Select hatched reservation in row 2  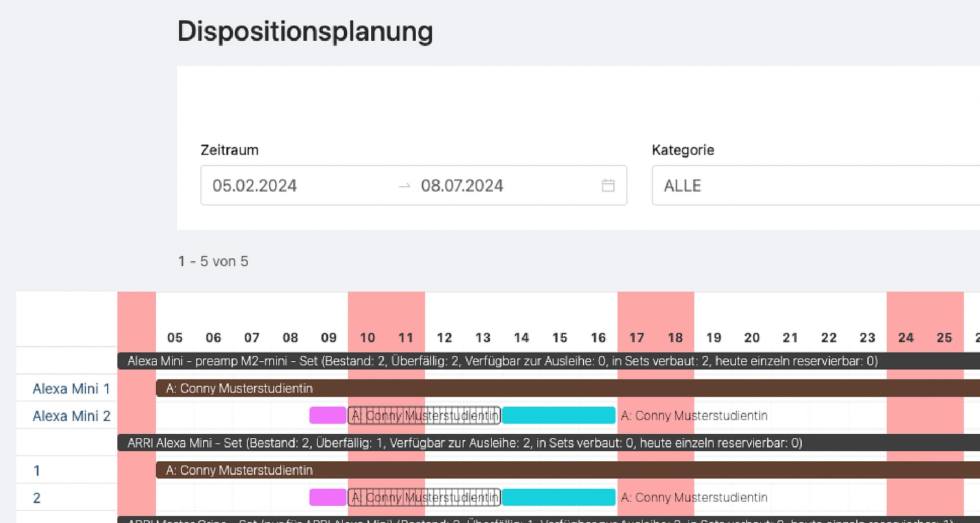point(424,497)
